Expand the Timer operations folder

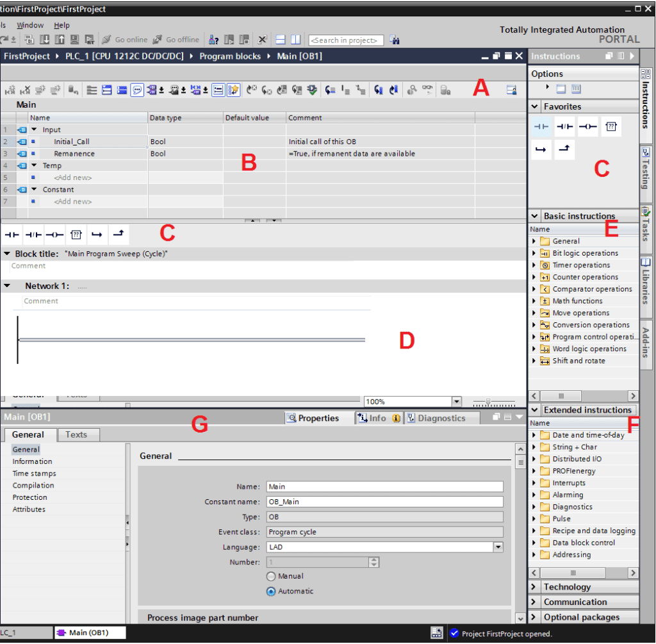(x=534, y=265)
